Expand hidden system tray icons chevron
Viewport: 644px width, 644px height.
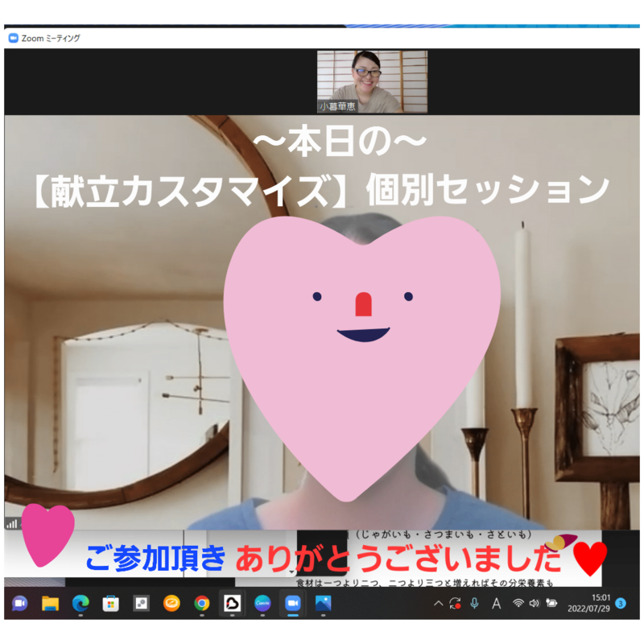pos(438,603)
